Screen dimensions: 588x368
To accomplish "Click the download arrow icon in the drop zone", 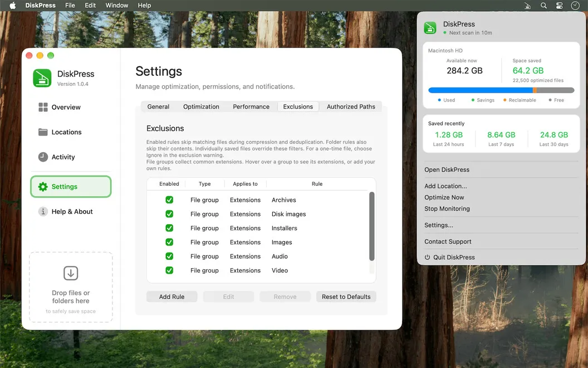I will click(x=71, y=273).
